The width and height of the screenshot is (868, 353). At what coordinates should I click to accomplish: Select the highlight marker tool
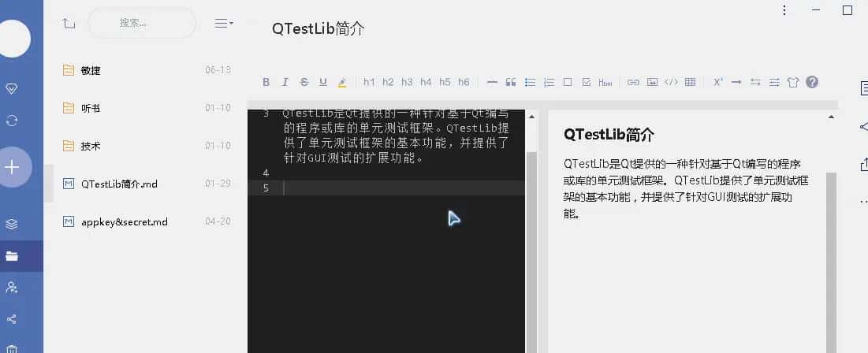pos(342,83)
